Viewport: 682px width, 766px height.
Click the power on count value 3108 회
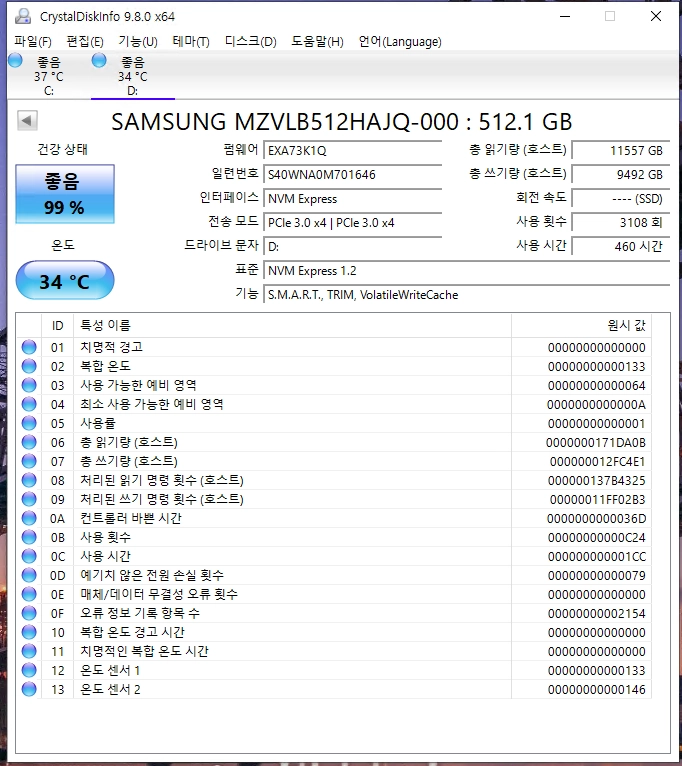[620, 223]
